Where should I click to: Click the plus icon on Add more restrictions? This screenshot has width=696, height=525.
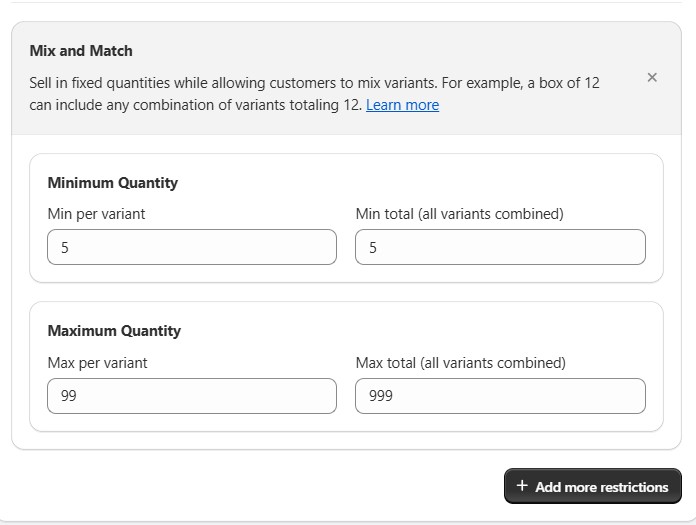click(522, 486)
